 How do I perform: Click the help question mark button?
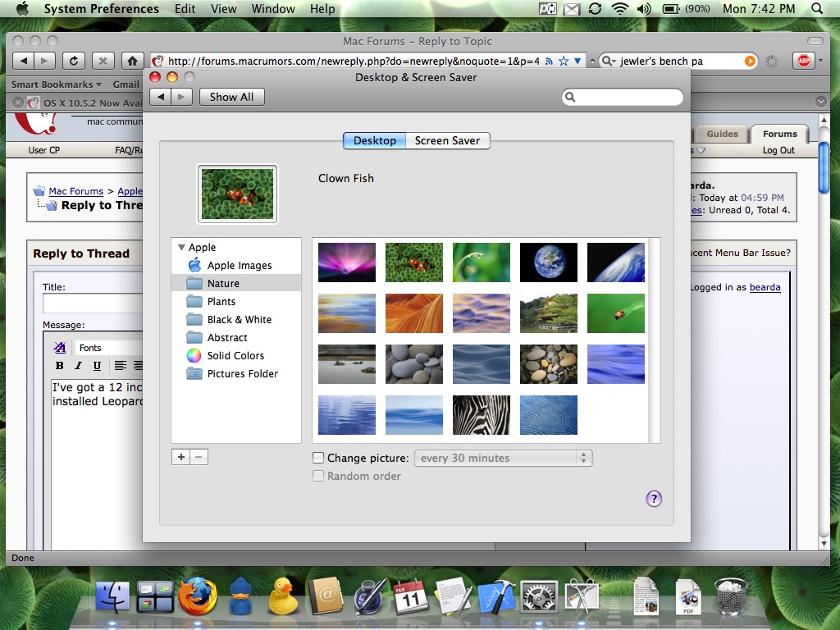(x=654, y=499)
